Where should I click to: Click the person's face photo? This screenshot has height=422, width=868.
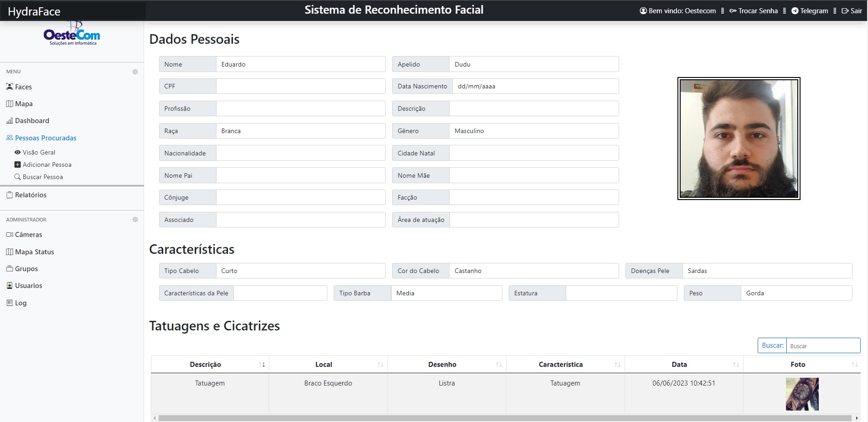pyautogui.click(x=739, y=139)
